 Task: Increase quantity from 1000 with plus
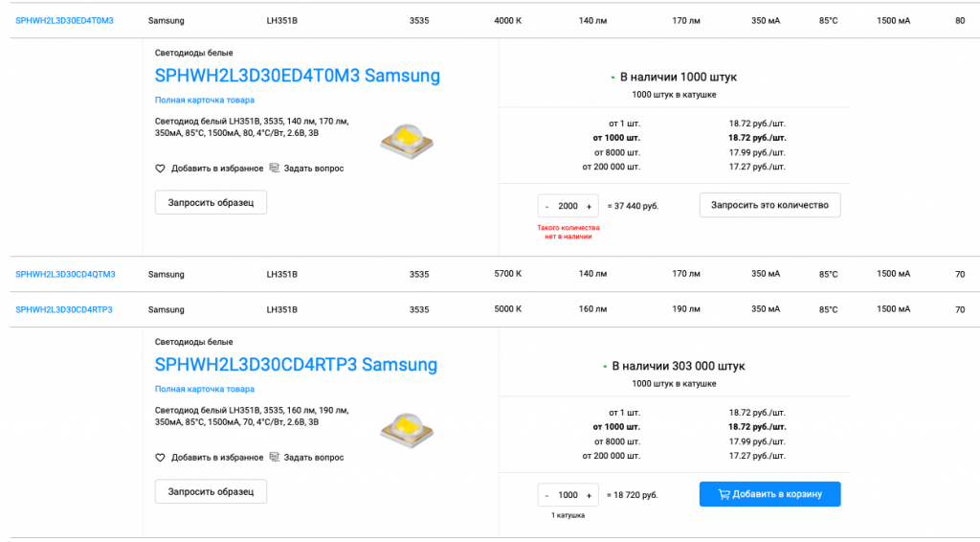(589, 495)
